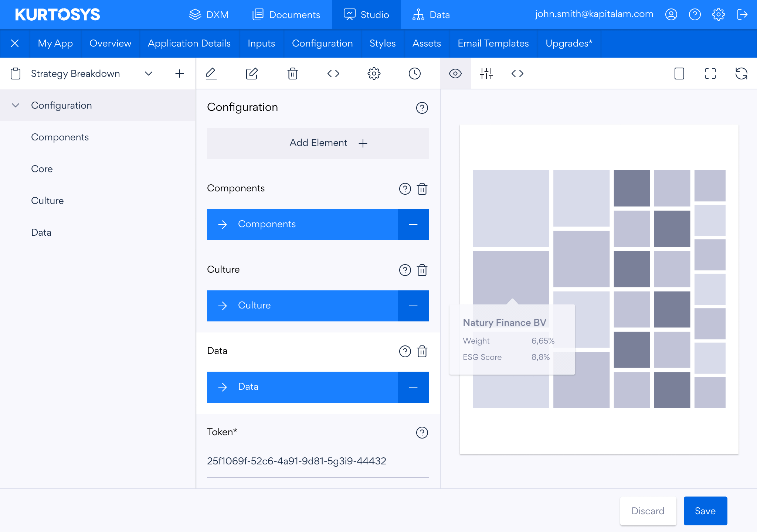The width and height of the screenshot is (757, 532).
Task: Expand the blue Culture row arrow
Action: click(223, 306)
